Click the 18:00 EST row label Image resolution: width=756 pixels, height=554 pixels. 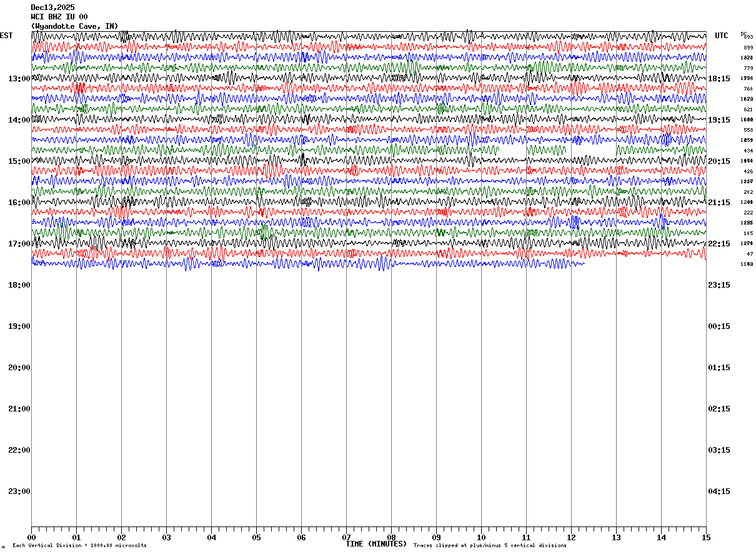click(19, 285)
